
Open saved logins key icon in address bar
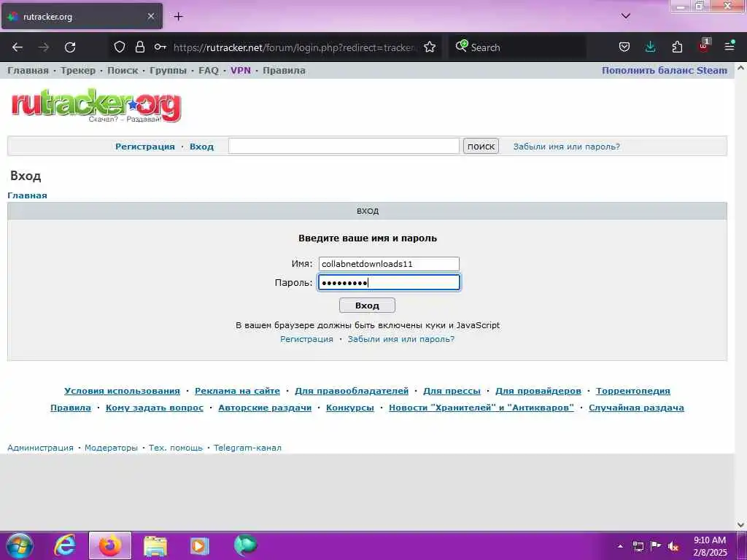[x=160, y=47]
